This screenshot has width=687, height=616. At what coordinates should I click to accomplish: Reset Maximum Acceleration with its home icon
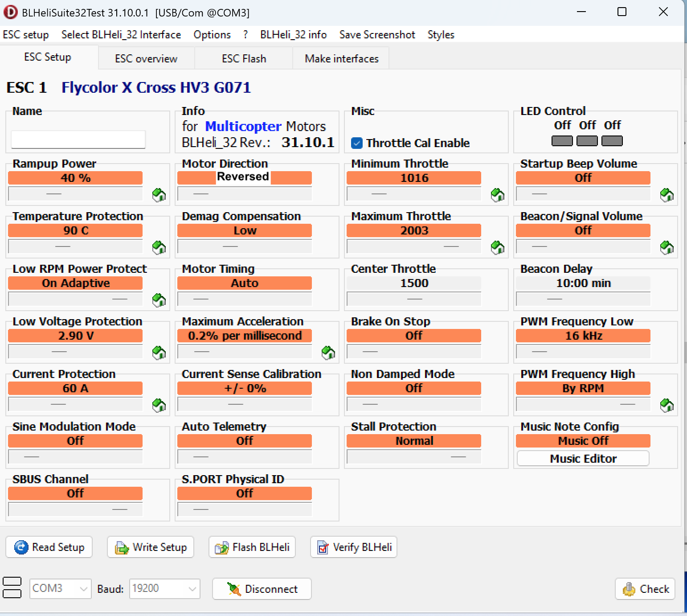pos(328,353)
